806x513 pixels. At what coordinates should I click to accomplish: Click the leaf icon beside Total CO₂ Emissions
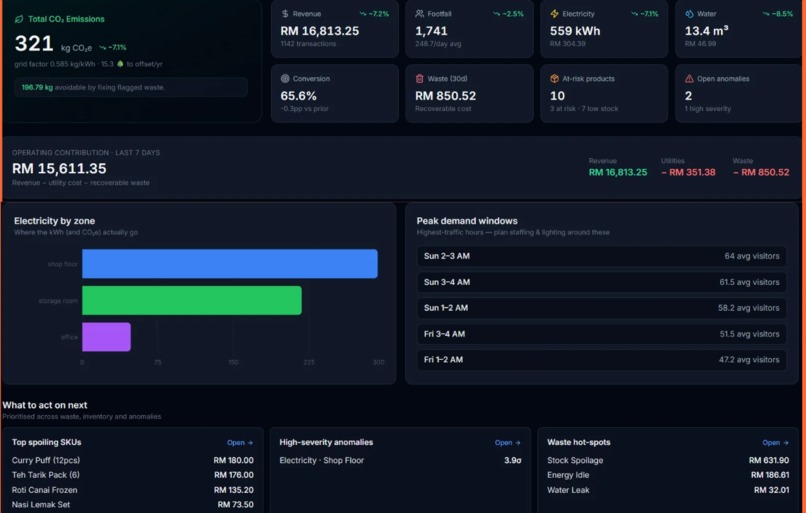pos(19,19)
